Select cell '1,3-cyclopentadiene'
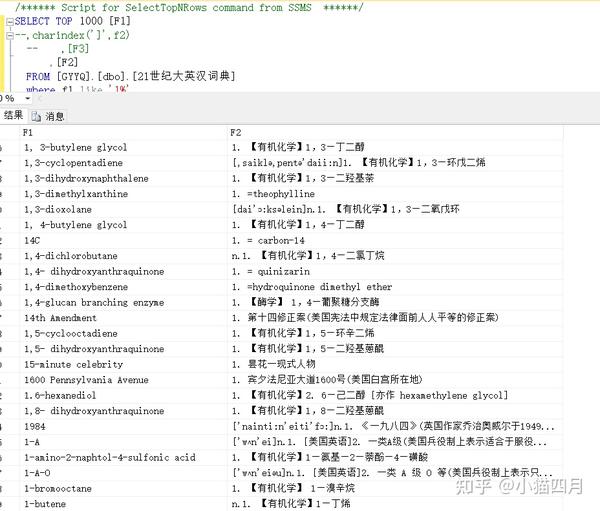Viewport: 600px width, 511px height. pos(124,163)
